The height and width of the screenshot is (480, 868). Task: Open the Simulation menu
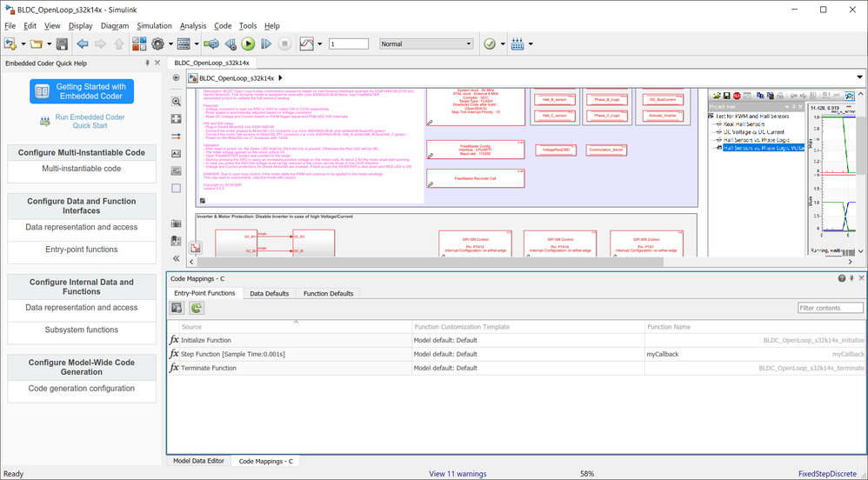155,26
